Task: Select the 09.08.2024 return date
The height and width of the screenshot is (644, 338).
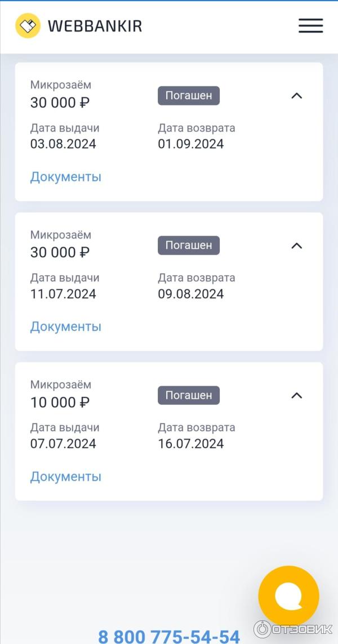Action: 190,294
